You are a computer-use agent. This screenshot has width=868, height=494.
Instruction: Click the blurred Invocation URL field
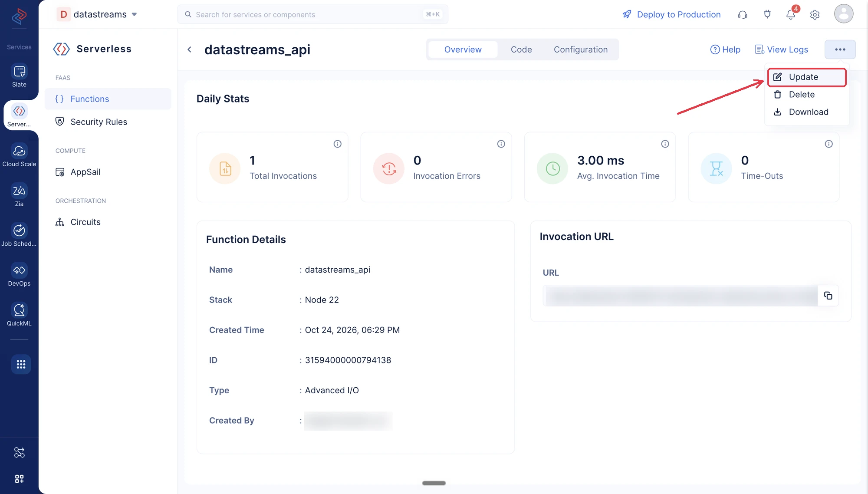680,296
